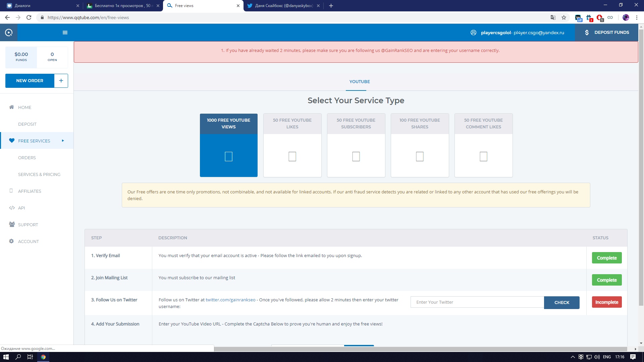The width and height of the screenshot is (644, 362).
Task: Click the Account gear icon
Action: click(x=11, y=241)
